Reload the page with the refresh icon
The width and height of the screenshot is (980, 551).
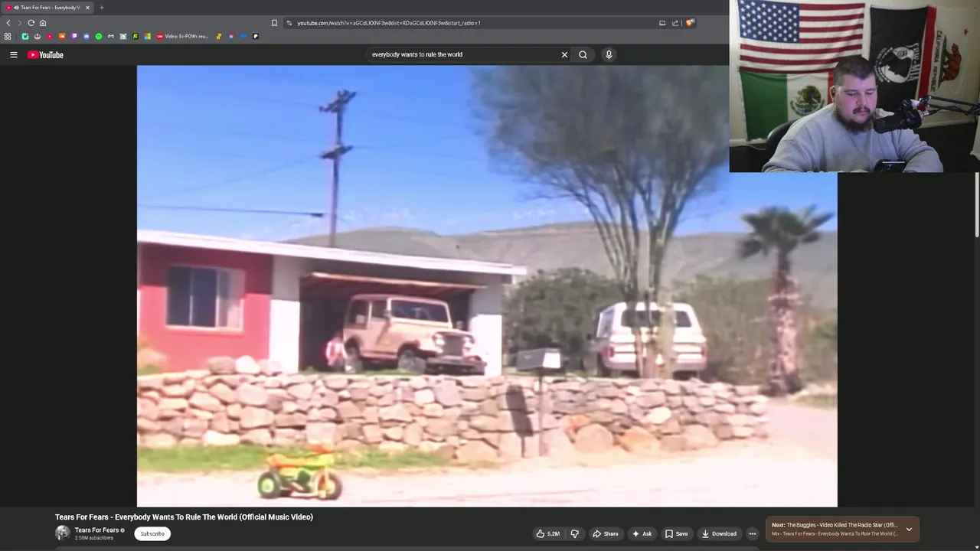31,23
